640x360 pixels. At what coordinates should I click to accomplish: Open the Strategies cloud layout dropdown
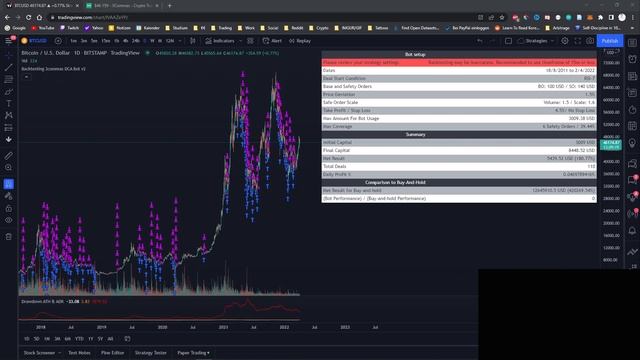point(536,41)
